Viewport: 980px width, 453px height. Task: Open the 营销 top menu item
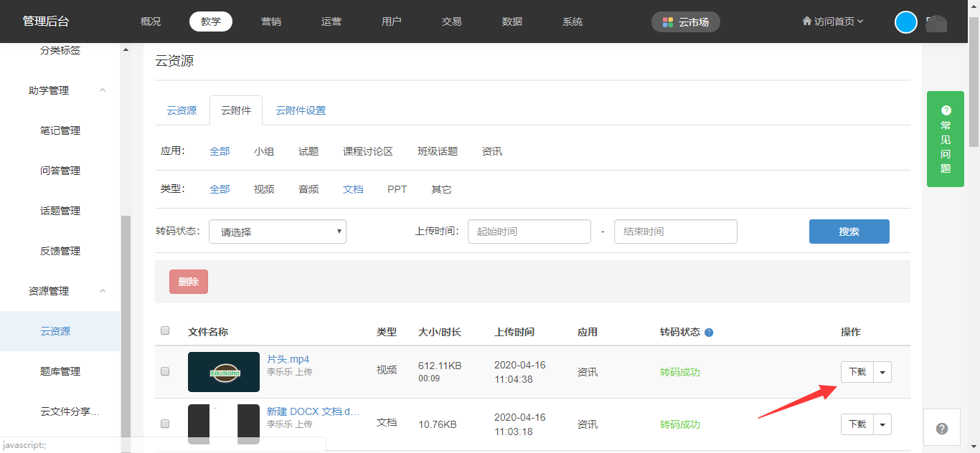[x=271, y=22]
